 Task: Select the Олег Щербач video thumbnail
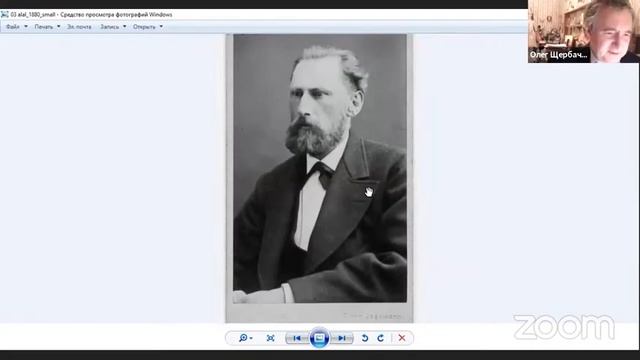pos(584,31)
